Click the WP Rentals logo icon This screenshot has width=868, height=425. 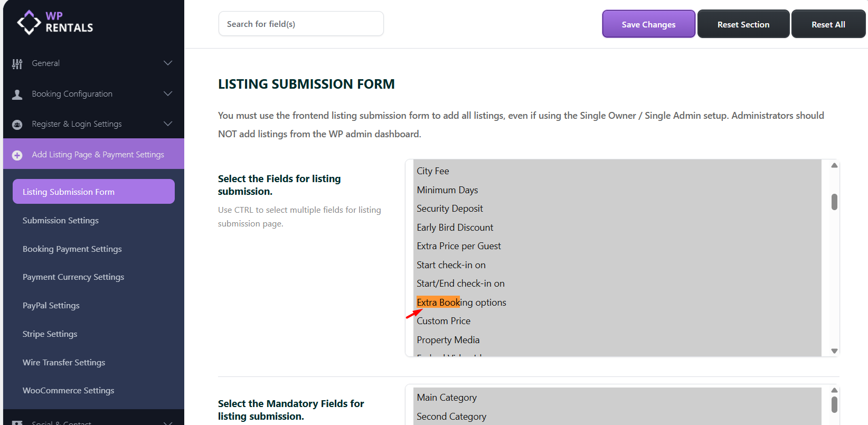(x=29, y=22)
